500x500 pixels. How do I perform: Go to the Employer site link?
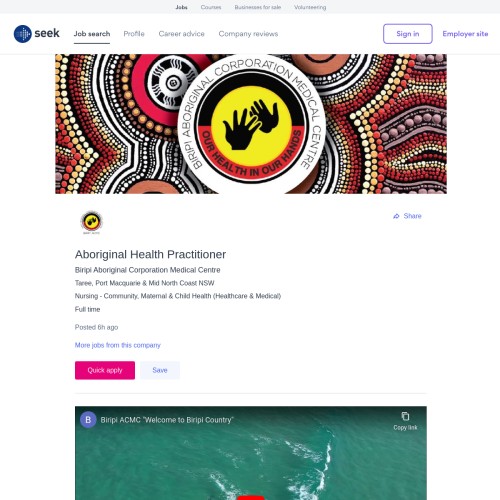click(x=465, y=34)
